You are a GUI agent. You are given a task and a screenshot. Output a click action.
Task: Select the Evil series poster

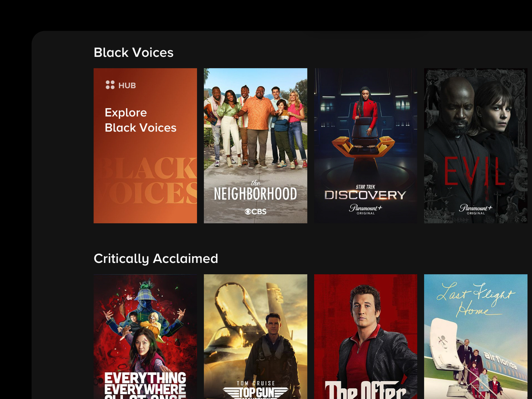click(476, 146)
